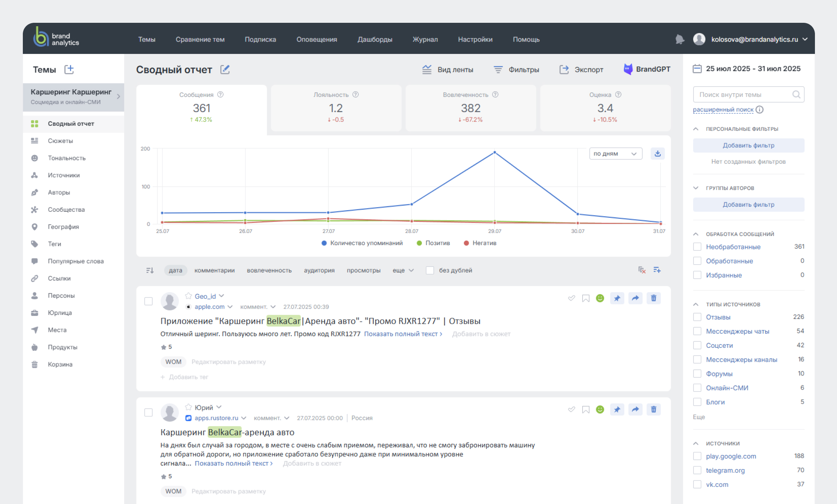Mark Geo_id message as processed checkmark
This screenshot has width=837, height=504.
click(571, 298)
